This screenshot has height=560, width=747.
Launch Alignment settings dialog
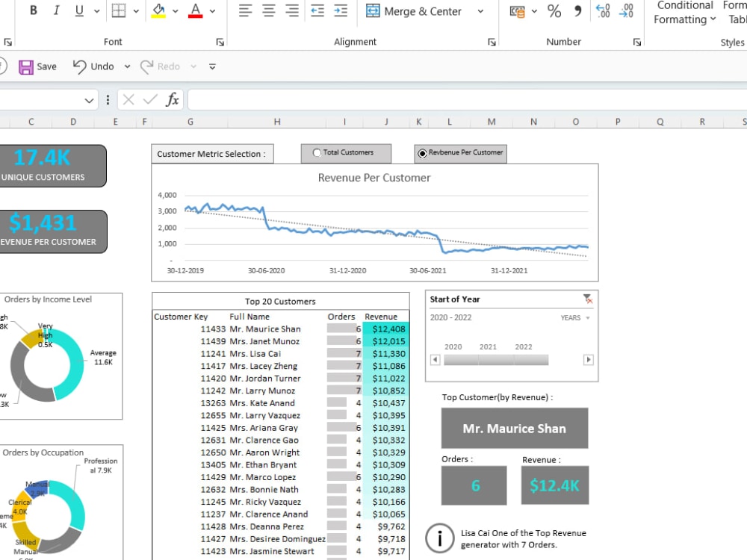click(x=492, y=43)
